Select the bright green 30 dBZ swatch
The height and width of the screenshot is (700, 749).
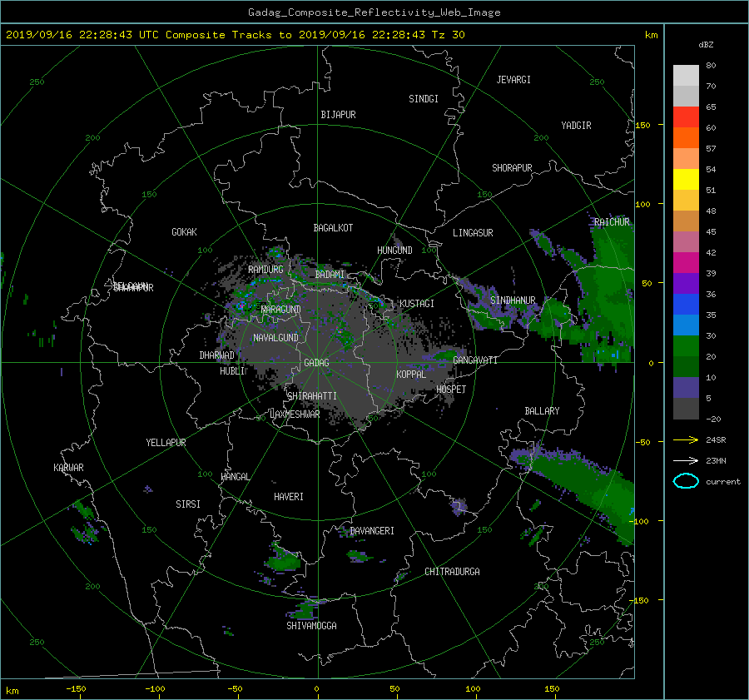point(686,346)
